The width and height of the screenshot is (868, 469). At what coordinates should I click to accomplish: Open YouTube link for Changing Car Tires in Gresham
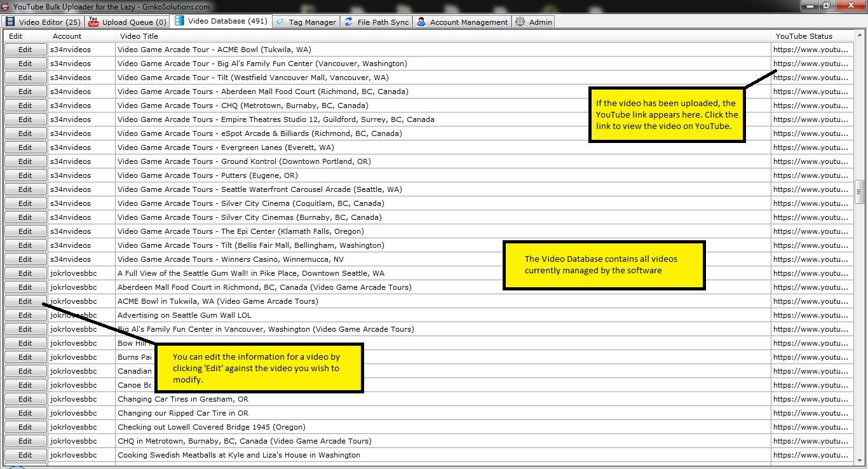click(x=811, y=399)
